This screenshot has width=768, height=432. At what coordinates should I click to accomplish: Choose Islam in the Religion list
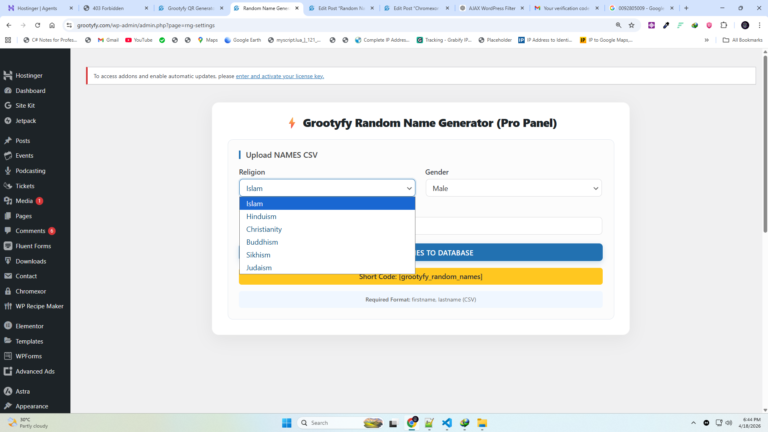[327, 203]
